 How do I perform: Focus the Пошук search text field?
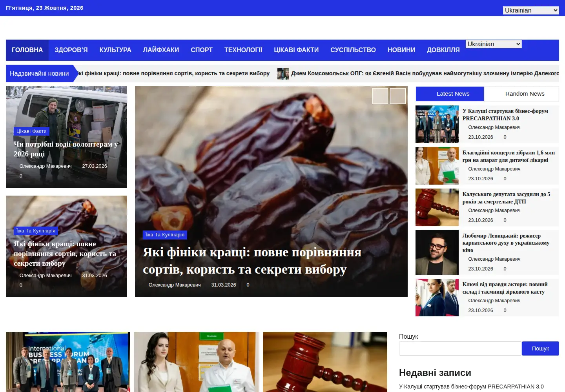tap(460, 348)
